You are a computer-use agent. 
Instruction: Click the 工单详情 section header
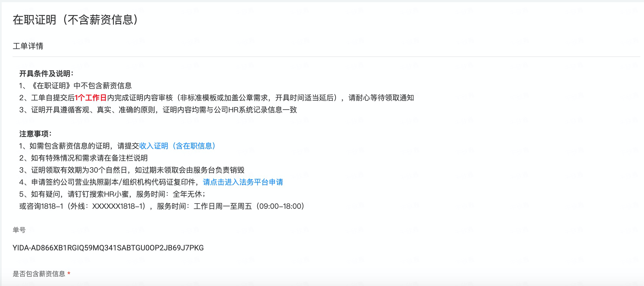28,46
